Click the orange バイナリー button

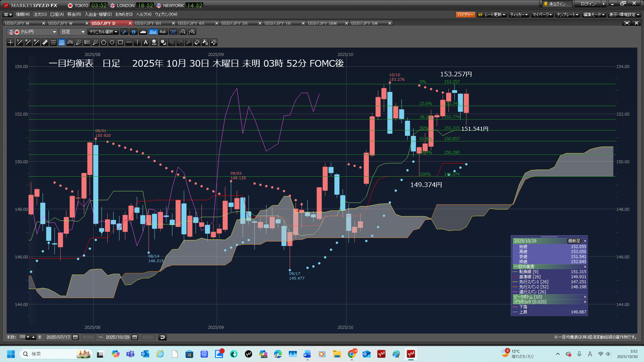(x=465, y=15)
